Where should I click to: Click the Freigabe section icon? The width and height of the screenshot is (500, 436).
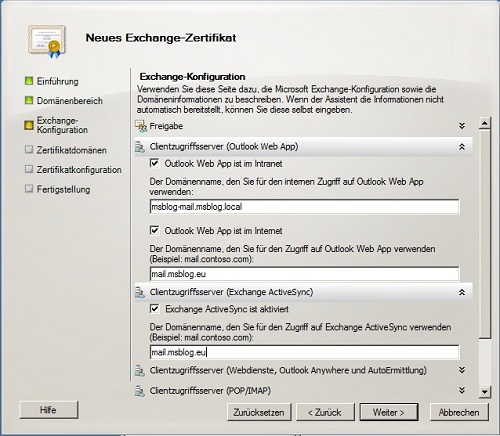[x=140, y=126]
